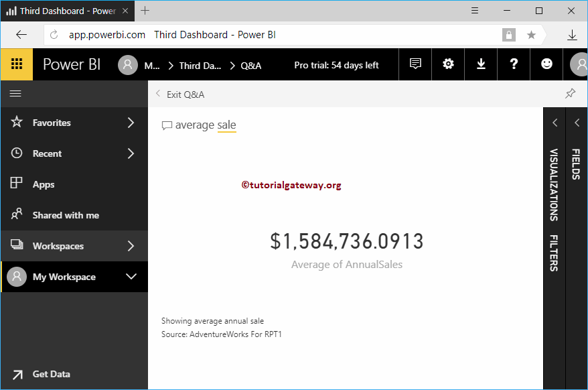Expand the Recent section
The height and width of the screenshot is (390, 588).
(131, 153)
